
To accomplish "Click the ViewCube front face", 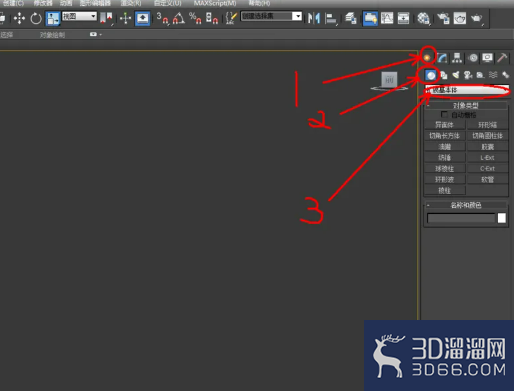I will (389, 80).
